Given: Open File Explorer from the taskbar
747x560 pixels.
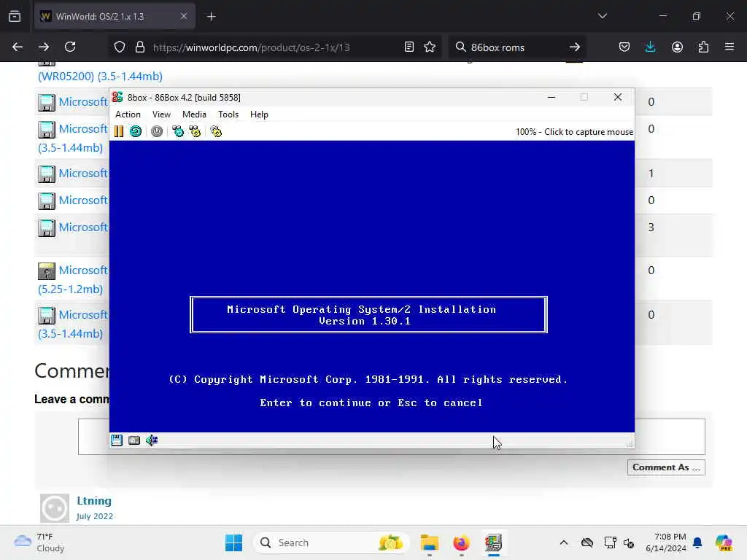Looking at the screenshot, I should [429, 542].
